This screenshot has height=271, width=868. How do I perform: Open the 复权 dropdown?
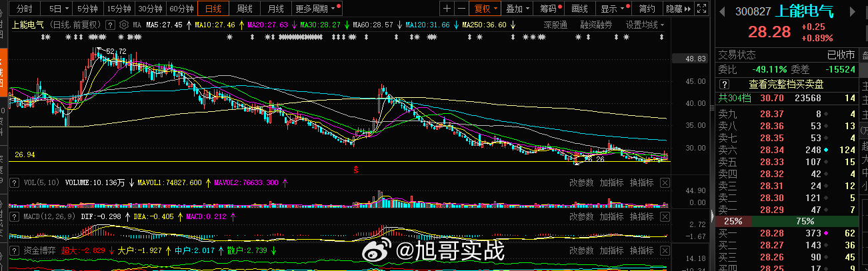(485, 9)
